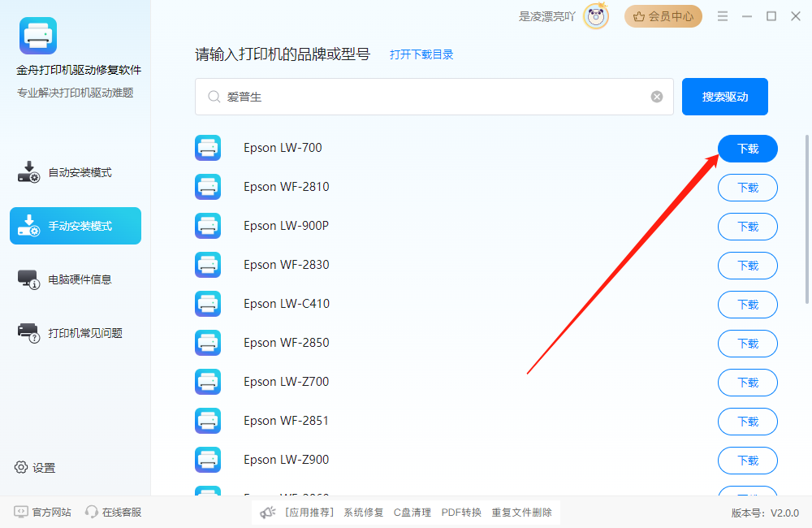
Task: Click printer icon for Epson WF-2810
Action: (x=208, y=187)
